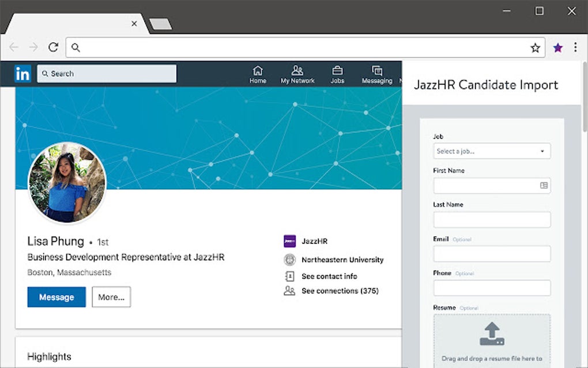Open JazzHR company link
This screenshot has height=368, width=588.
pyautogui.click(x=315, y=241)
